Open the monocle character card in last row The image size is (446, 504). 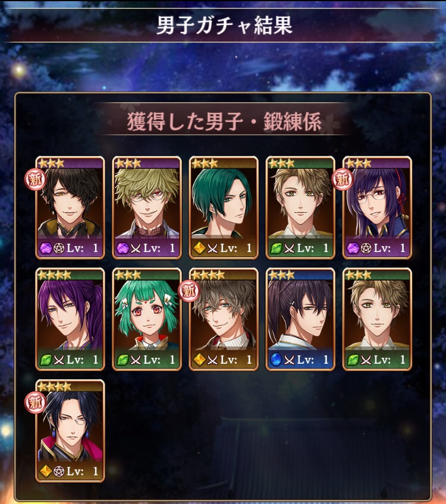click(70, 431)
